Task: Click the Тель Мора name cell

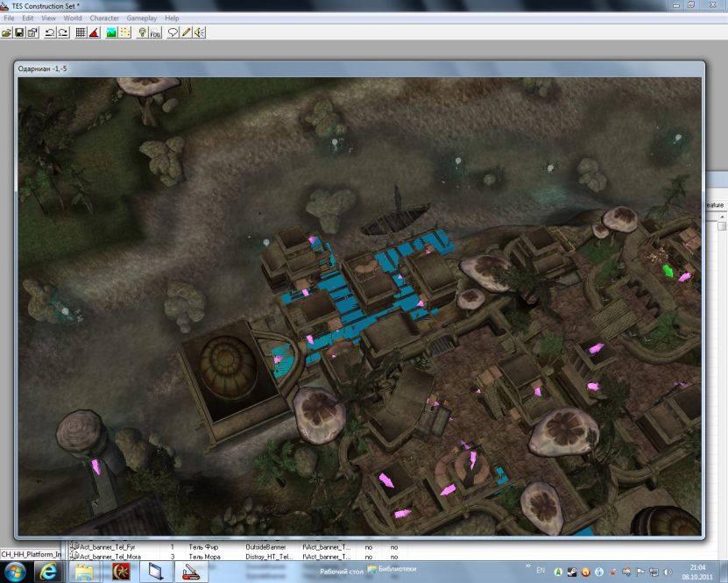Action: (x=205, y=557)
